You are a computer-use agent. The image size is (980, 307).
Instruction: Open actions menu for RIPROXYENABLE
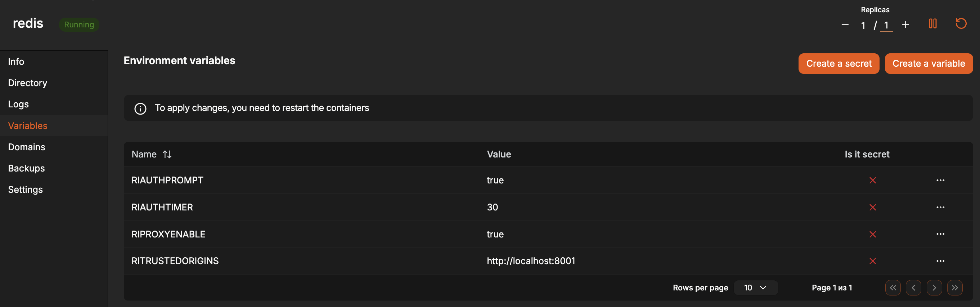coord(940,234)
